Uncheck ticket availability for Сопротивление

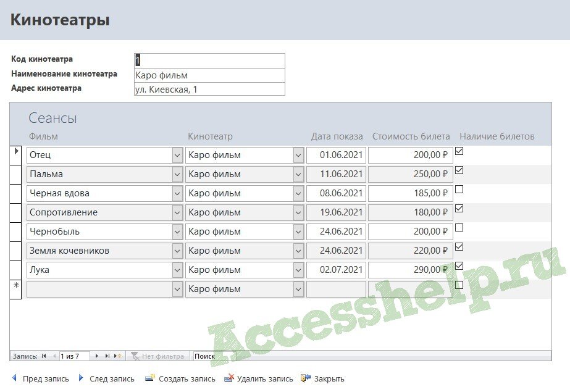[x=459, y=209]
